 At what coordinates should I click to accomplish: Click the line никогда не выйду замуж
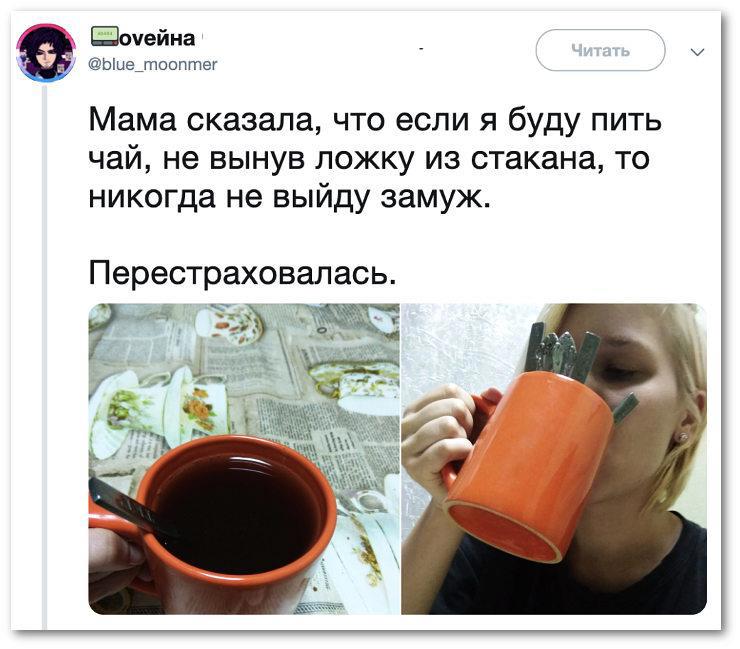[290, 196]
